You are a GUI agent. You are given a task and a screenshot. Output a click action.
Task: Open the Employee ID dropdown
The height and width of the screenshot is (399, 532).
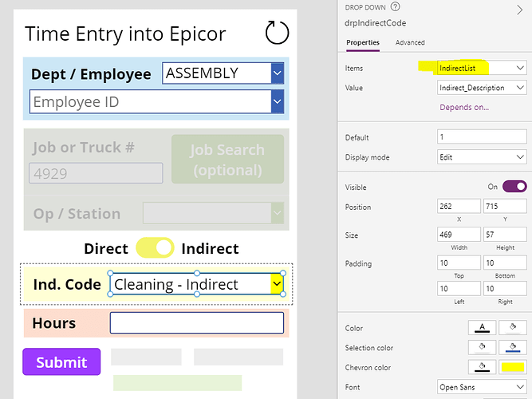(x=278, y=101)
